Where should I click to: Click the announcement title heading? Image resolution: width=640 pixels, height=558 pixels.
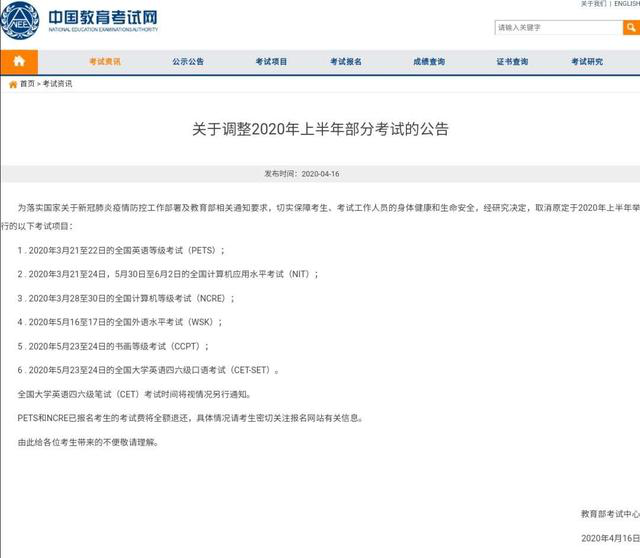click(x=320, y=129)
